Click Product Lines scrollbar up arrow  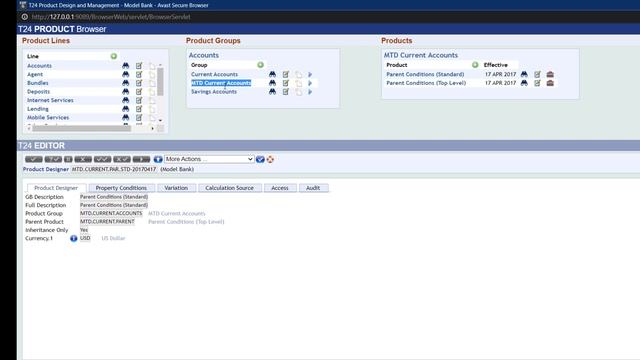[160, 65]
